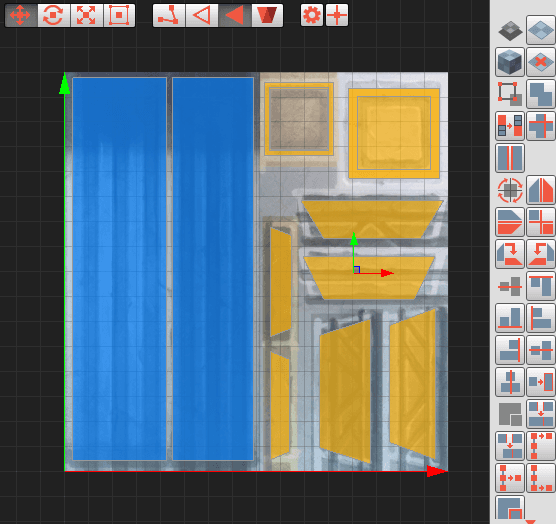Click the red cross cut icon

click(x=540, y=126)
